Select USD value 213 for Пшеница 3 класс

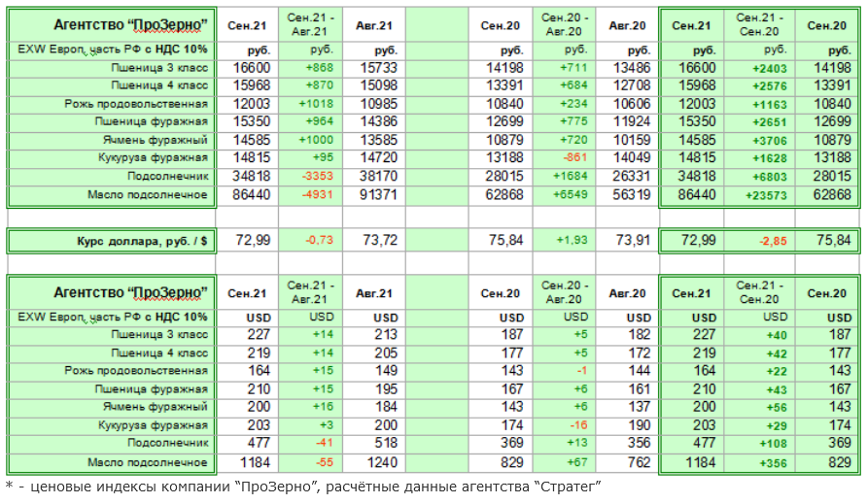[386, 335]
